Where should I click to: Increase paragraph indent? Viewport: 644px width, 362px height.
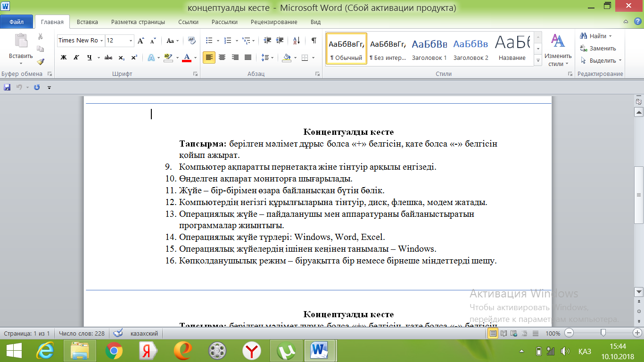point(280,41)
